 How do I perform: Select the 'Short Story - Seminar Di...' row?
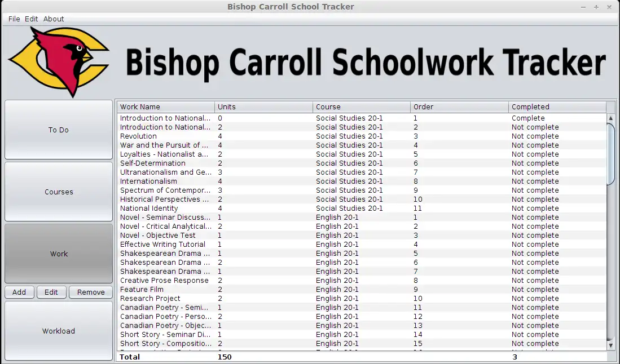click(x=362, y=335)
